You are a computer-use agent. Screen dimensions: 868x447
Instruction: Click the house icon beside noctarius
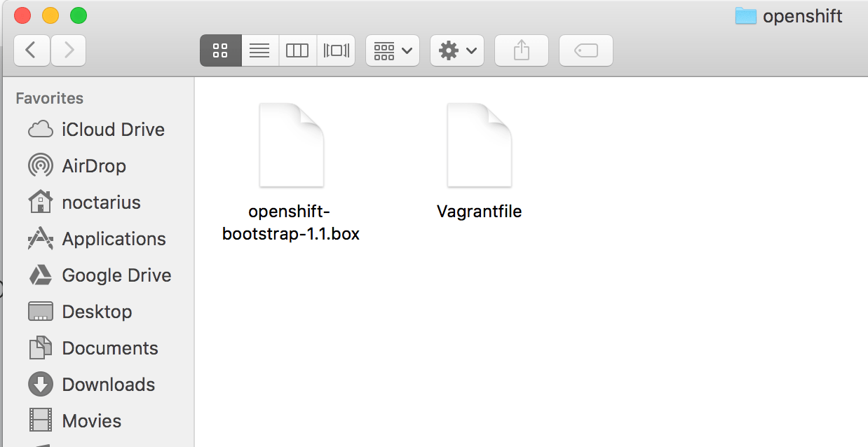[41, 202]
